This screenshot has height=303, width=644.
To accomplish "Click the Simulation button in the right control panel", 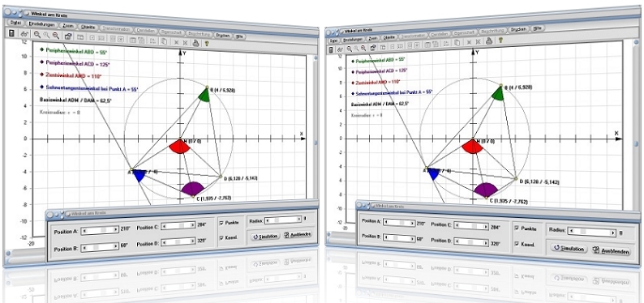I will (x=569, y=249).
